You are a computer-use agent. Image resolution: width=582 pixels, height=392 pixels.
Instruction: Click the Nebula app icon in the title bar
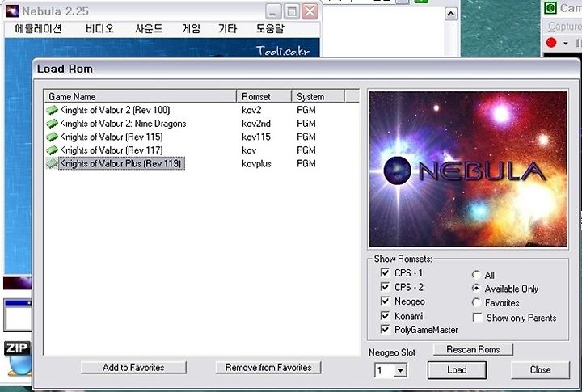tap(13, 11)
